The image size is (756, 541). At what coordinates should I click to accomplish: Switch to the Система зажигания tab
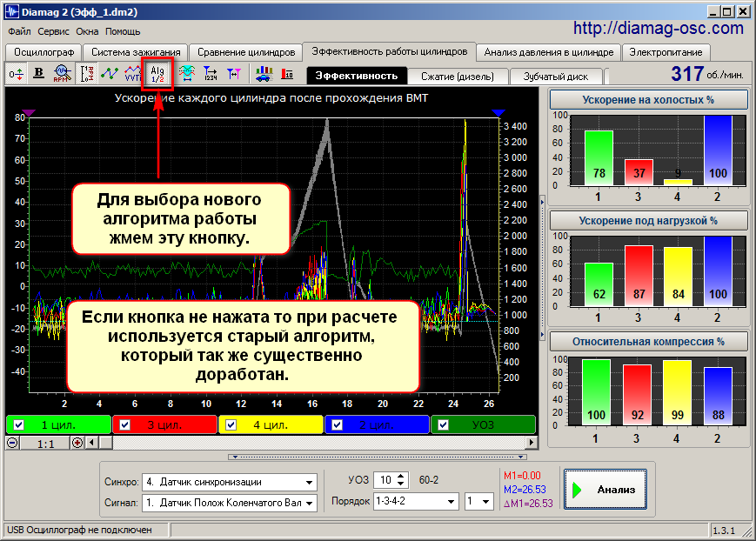pyautogui.click(x=136, y=52)
